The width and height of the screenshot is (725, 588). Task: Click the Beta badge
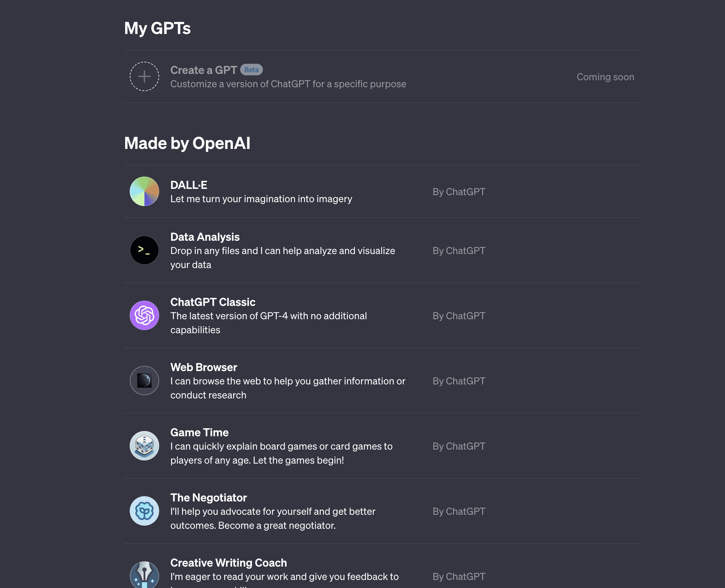(x=251, y=70)
